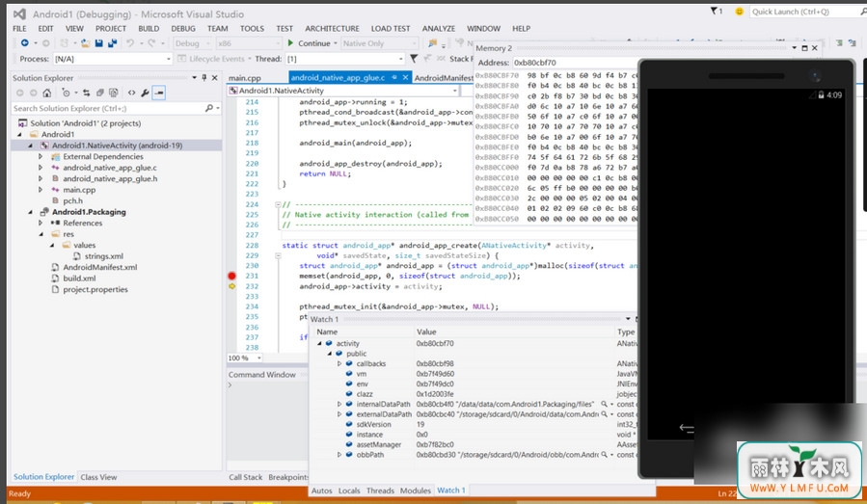Image resolution: width=867 pixels, height=504 pixels.
Task: Open the Native Only debugger type dropdown
Action: (414, 43)
